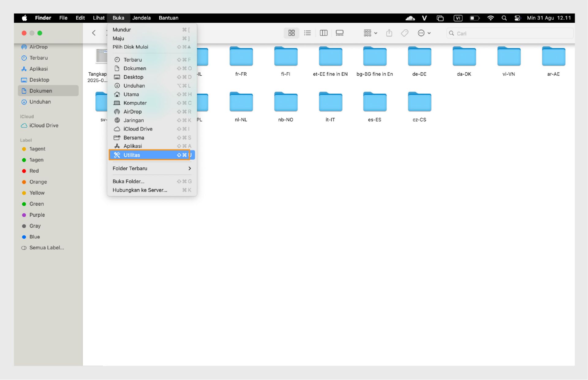Click the tag label icon
Image resolution: width=588 pixels, height=380 pixels.
(x=404, y=33)
